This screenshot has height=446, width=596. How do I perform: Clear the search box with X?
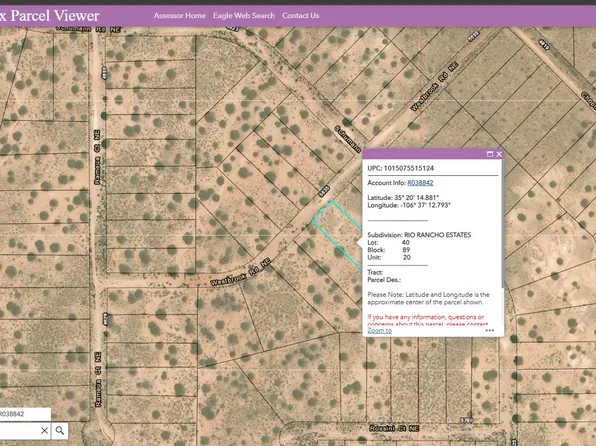pos(44,430)
